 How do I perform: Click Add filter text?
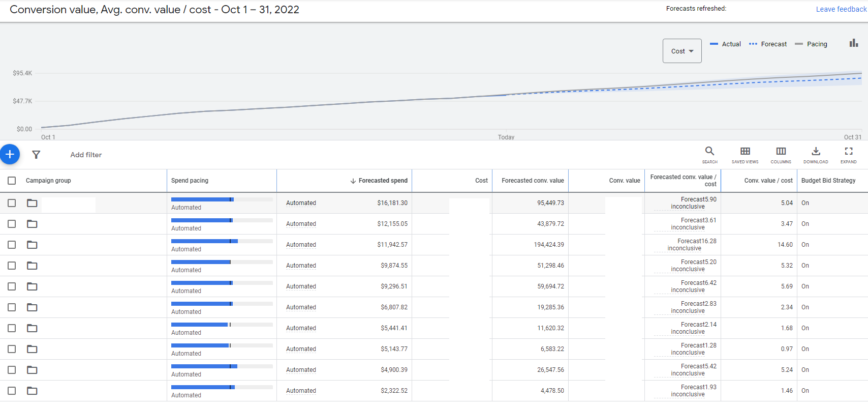point(86,155)
